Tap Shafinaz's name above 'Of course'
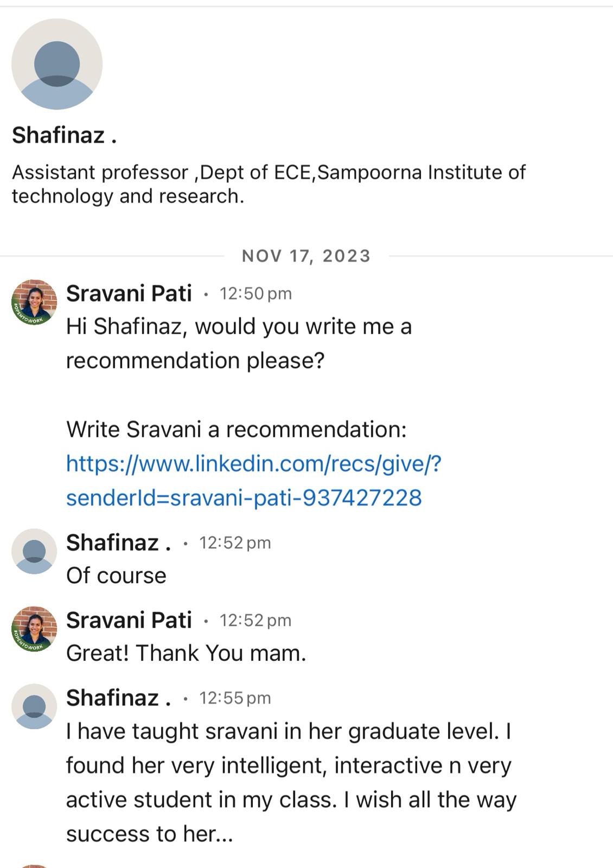This screenshot has width=613, height=868. coord(119,542)
